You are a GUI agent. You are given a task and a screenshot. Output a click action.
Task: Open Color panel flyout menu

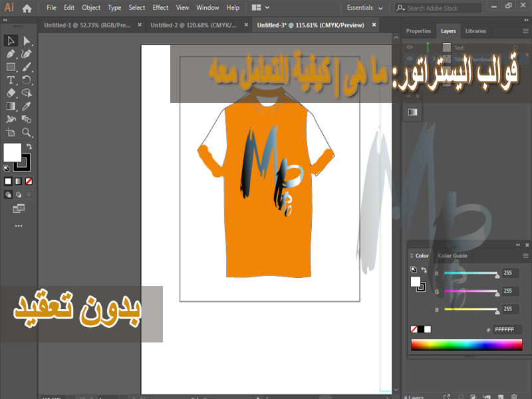tap(525, 255)
